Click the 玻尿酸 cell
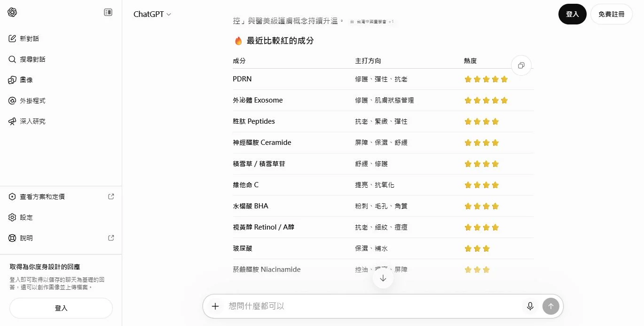Viewport: 644px width, 326px height. (243, 248)
